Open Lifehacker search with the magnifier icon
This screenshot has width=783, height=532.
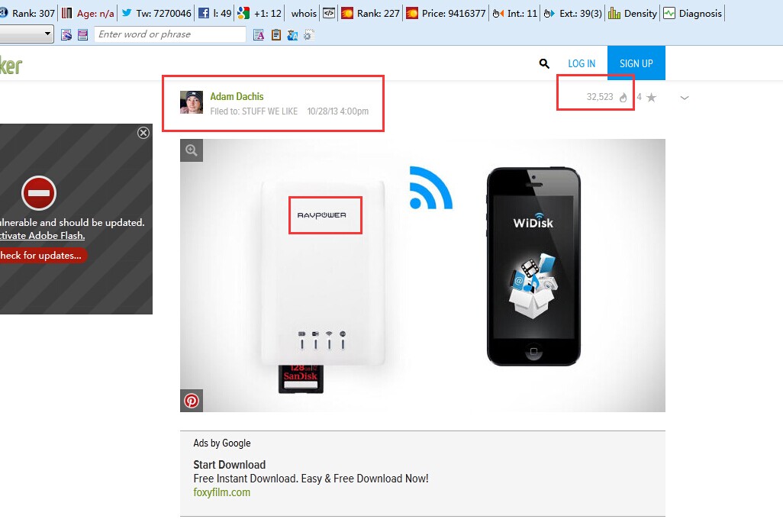[544, 63]
